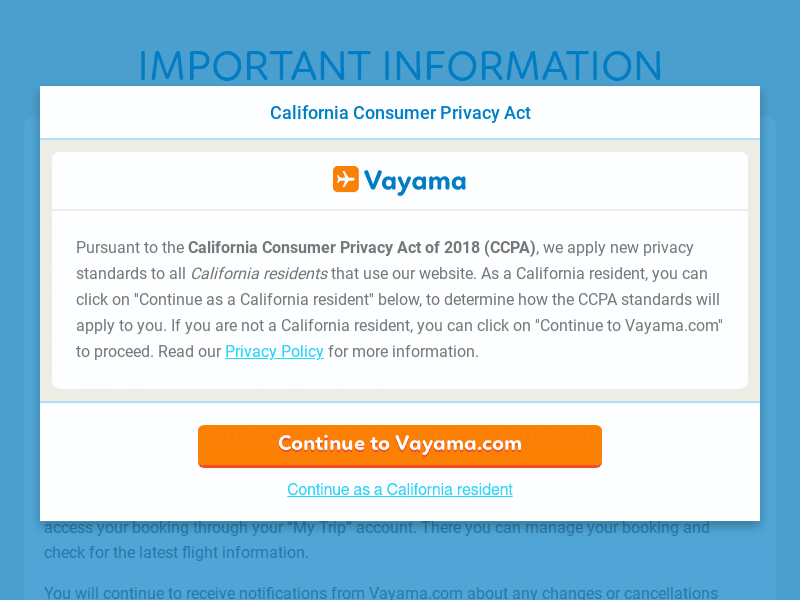Click the blue Vayama wordmark text

click(x=414, y=181)
